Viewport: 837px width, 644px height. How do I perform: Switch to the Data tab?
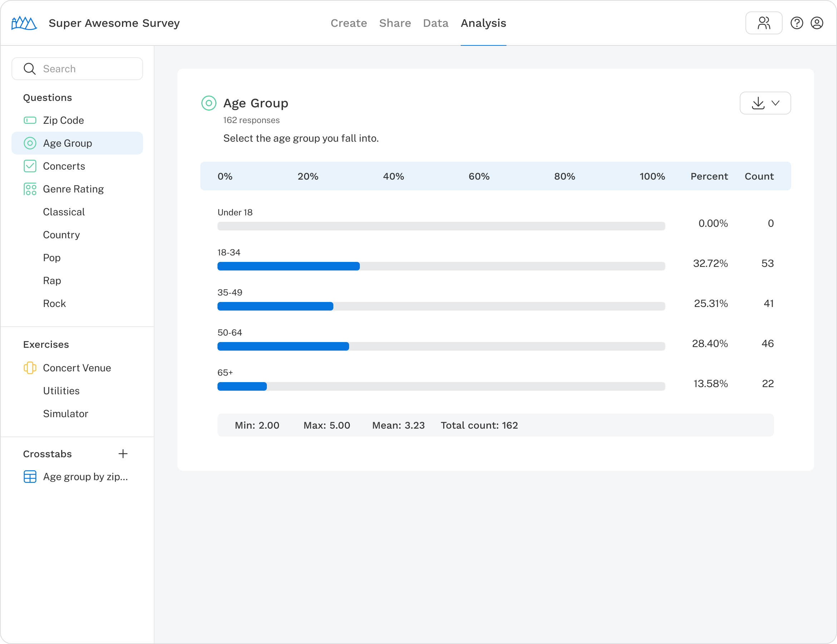[x=435, y=23]
